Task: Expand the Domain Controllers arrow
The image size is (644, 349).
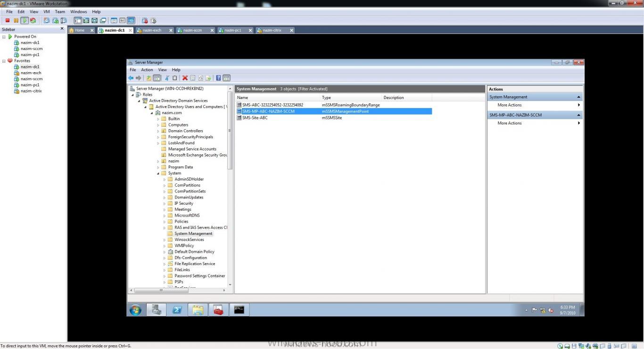Action: (x=158, y=131)
